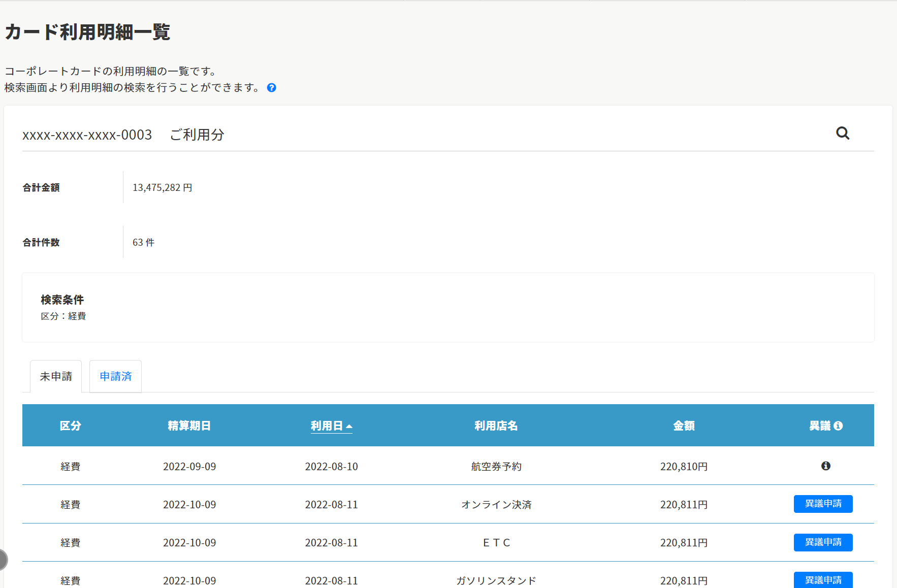Viewport: 897px width, 588px height.
Task: Click the 区分 column header
Action: (71, 426)
